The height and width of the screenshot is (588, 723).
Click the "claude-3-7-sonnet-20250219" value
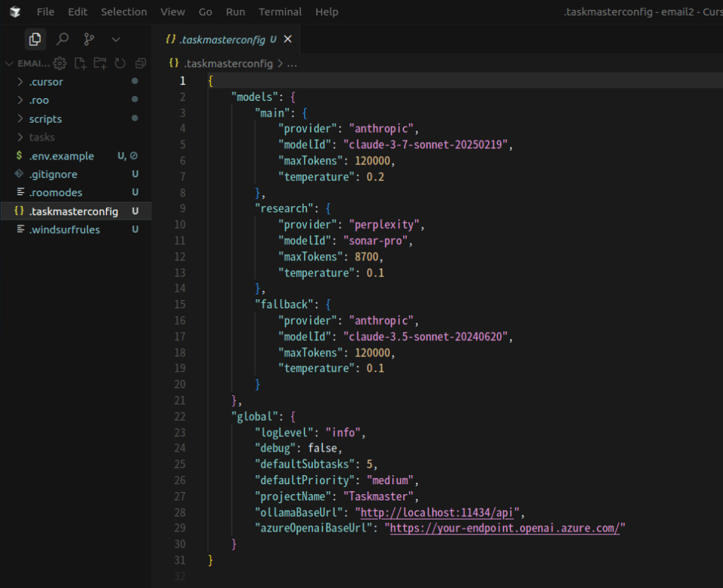[425, 145]
